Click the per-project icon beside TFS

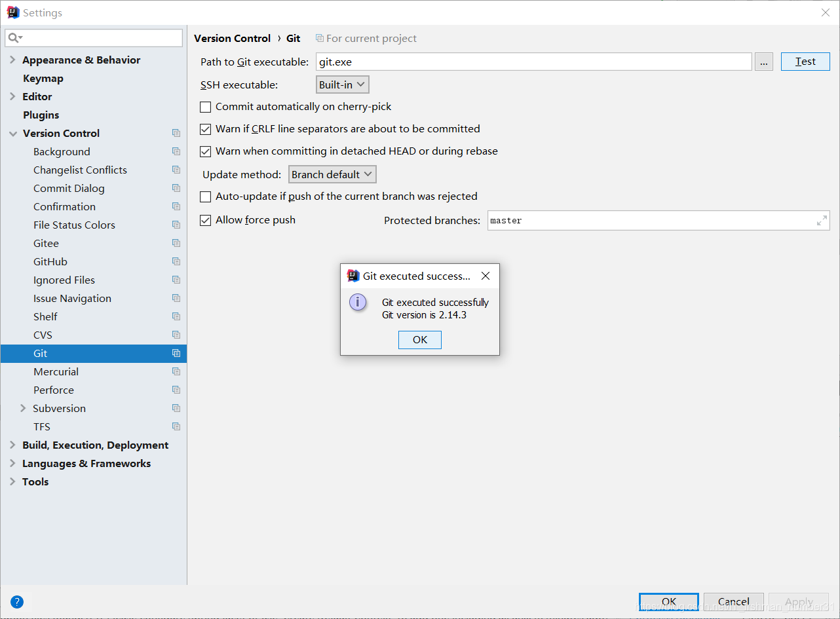[176, 426]
